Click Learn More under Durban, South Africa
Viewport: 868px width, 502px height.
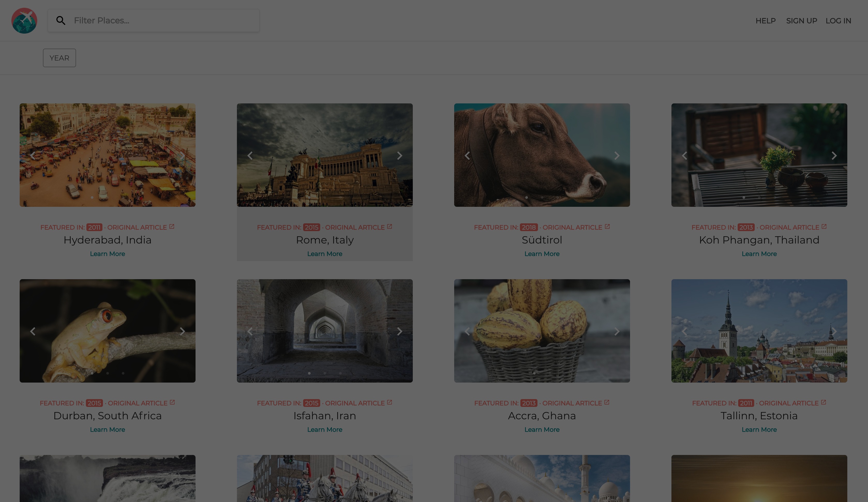tap(108, 429)
